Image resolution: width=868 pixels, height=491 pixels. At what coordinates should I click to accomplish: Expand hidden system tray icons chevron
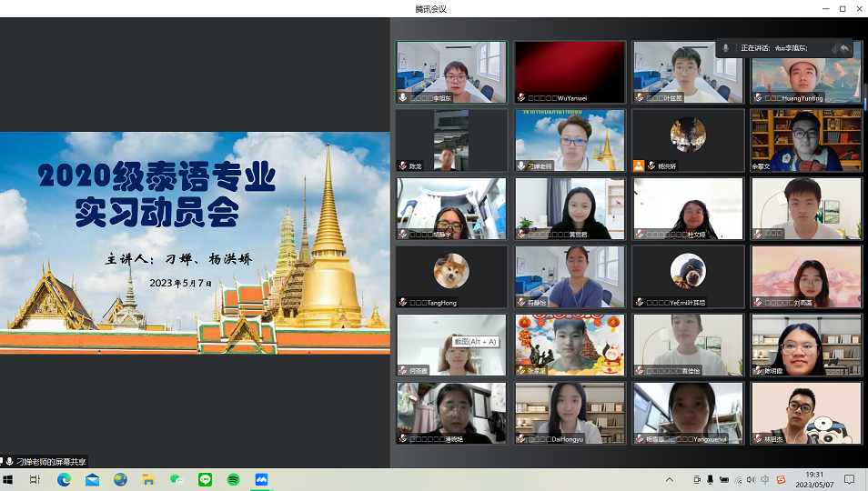tap(670, 479)
